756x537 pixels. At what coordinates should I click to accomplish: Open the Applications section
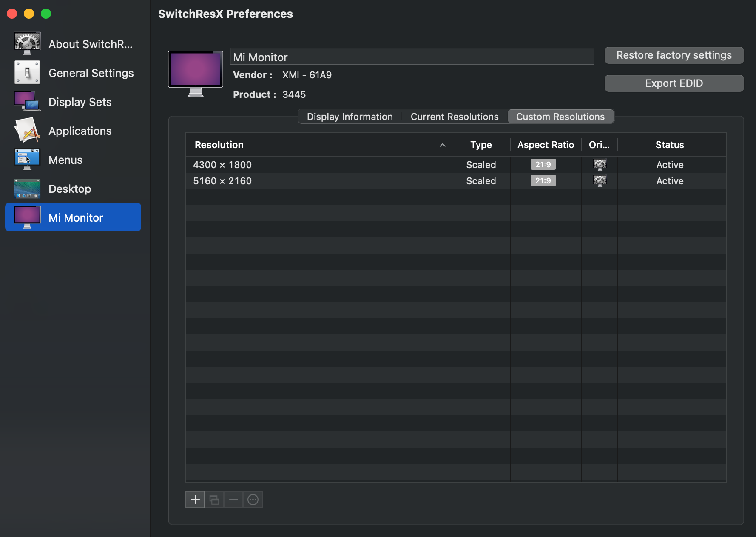(x=80, y=131)
